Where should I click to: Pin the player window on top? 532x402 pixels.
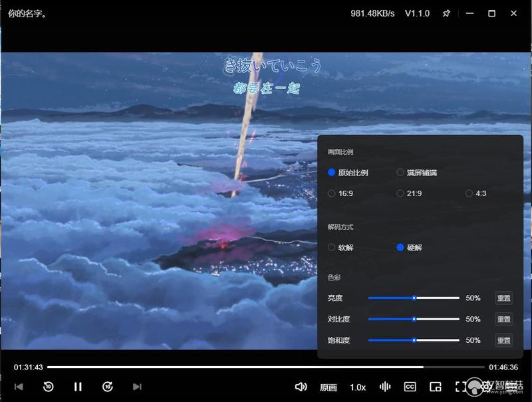446,13
